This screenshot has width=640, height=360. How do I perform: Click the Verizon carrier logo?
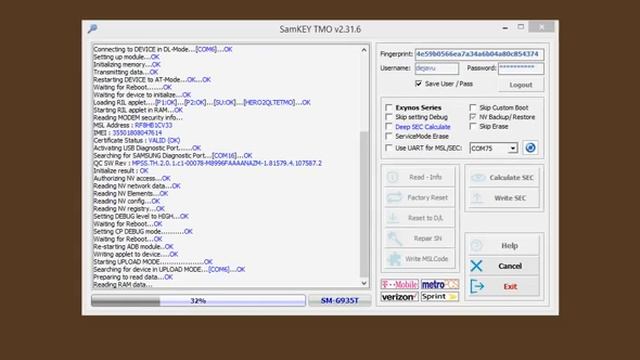coord(399,297)
